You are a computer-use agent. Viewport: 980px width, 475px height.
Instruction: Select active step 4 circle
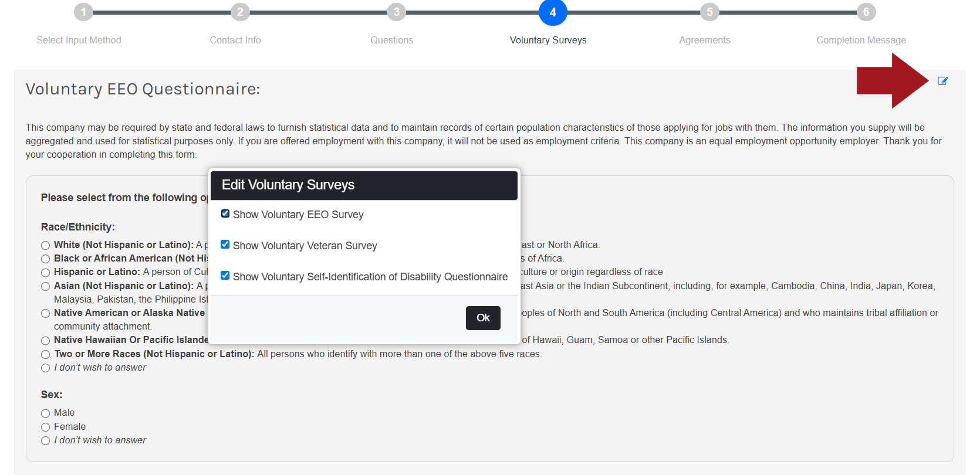[x=553, y=12]
